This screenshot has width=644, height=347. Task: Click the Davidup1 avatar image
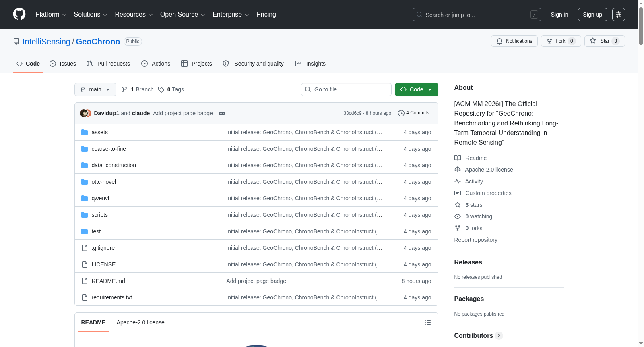click(84, 113)
